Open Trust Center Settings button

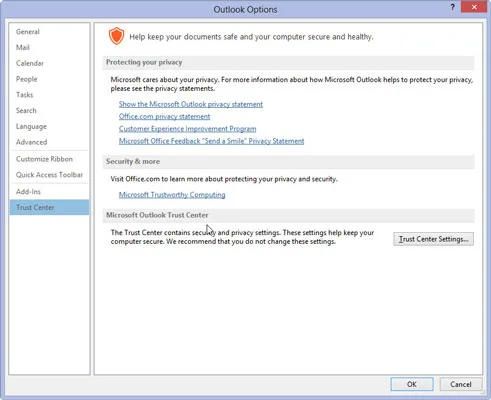tap(433, 239)
